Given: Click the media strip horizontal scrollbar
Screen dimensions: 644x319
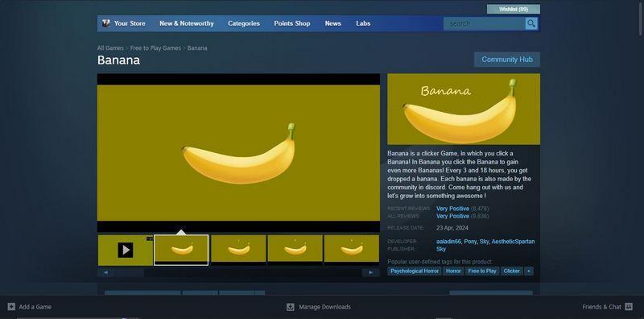Looking at the screenshot, I should [x=238, y=272].
